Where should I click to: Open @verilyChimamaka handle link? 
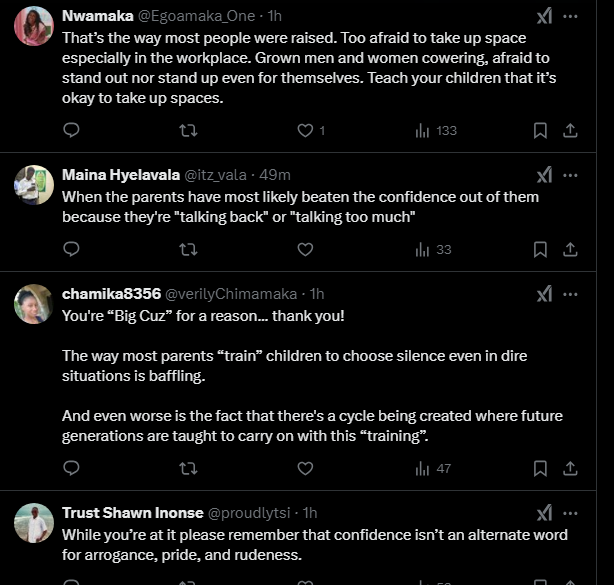(230, 294)
